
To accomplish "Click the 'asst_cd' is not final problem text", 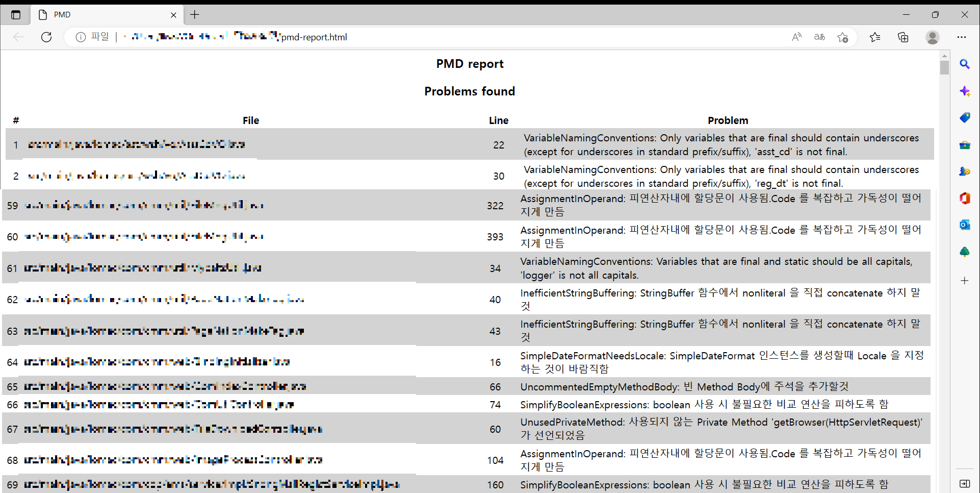I will click(x=721, y=145).
